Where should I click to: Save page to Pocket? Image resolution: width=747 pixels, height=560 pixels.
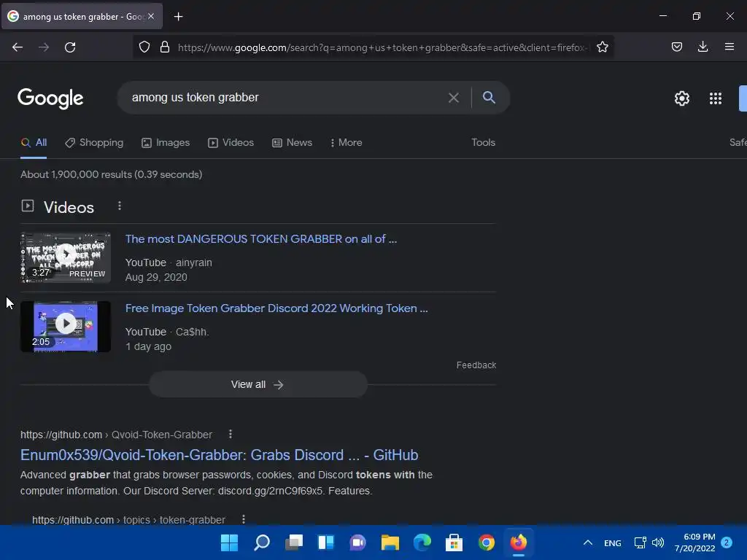pyautogui.click(x=676, y=47)
